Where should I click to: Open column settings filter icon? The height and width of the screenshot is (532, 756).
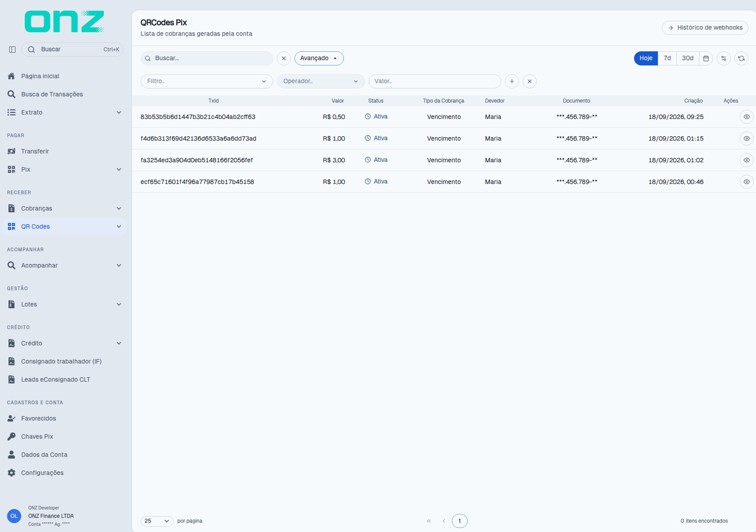point(724,58)
